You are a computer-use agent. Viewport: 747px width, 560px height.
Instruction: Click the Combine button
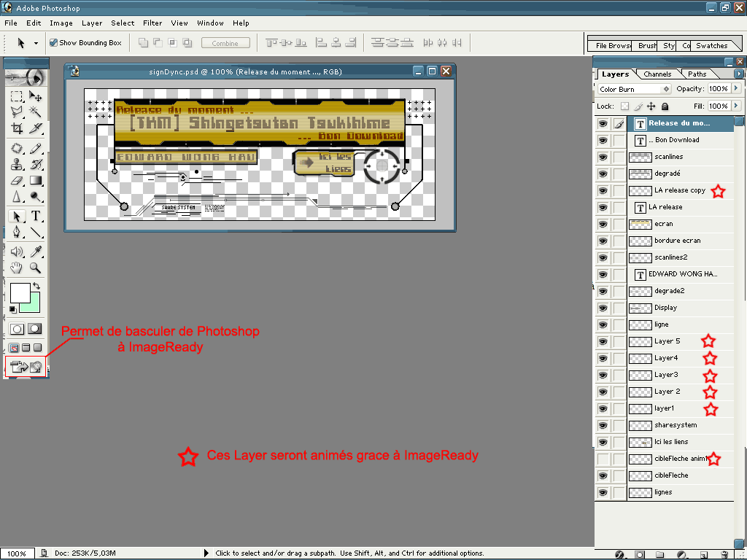point(225,43)
